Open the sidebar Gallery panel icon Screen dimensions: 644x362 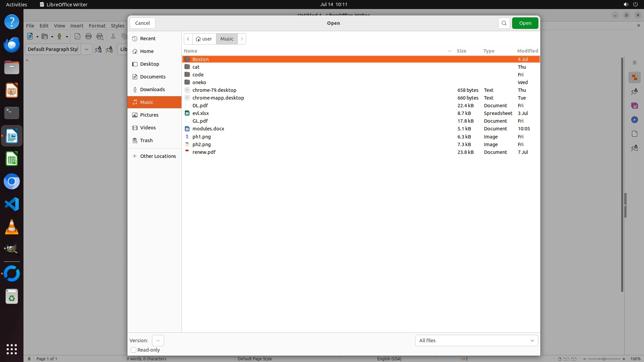coord(634,106)
